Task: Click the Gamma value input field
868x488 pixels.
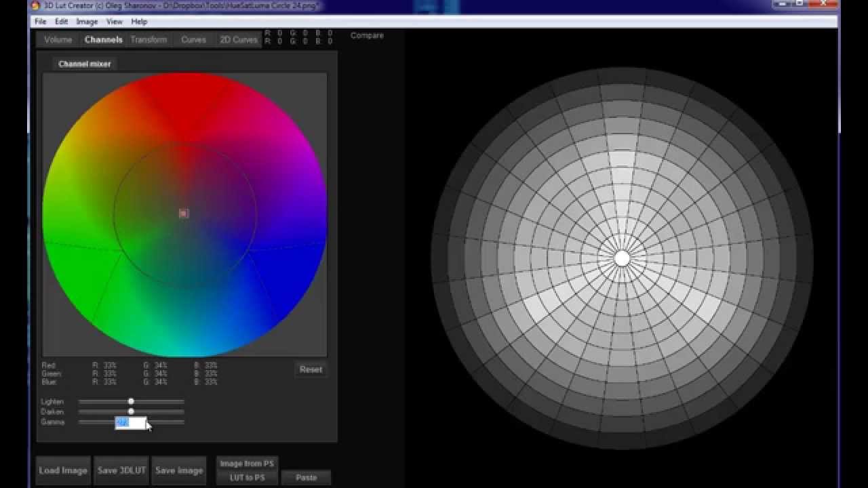Action: click(131, 423)
